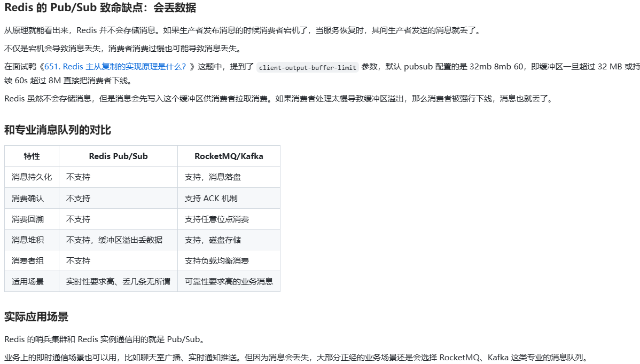640x364 pixels.
Task: Click paragraph starting 业务上的即时通信场景
Action: (x=297, y=358)
